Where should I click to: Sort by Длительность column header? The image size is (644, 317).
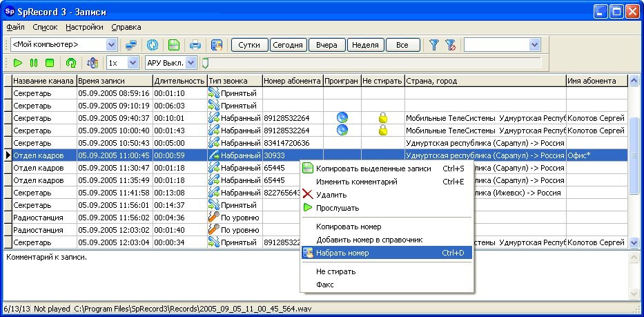180,81
